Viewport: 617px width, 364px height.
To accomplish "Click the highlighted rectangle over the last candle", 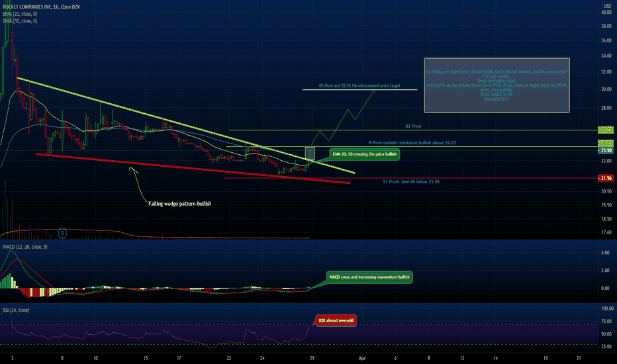I will [x=310, y=154].
